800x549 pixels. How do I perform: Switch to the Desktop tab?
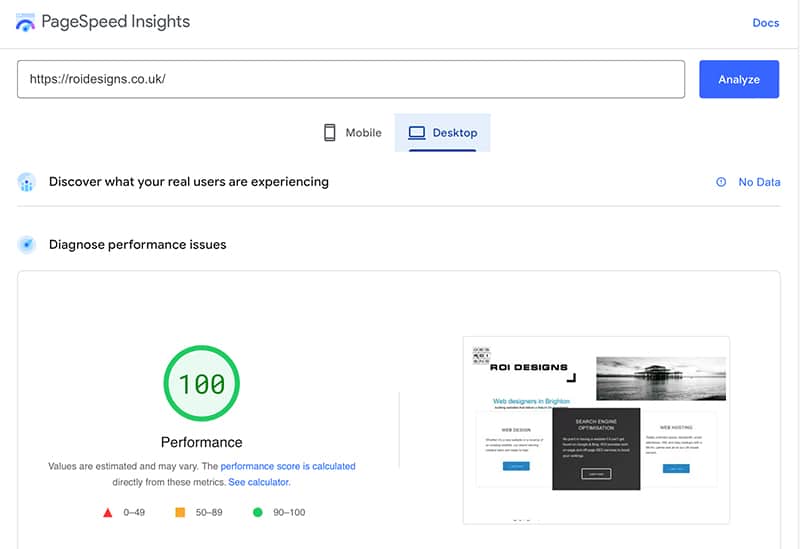pos(442,133)
